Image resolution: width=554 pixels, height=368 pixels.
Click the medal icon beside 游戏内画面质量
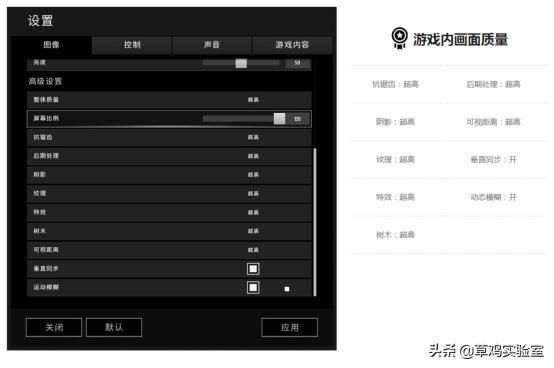click(x=399, y=38)
